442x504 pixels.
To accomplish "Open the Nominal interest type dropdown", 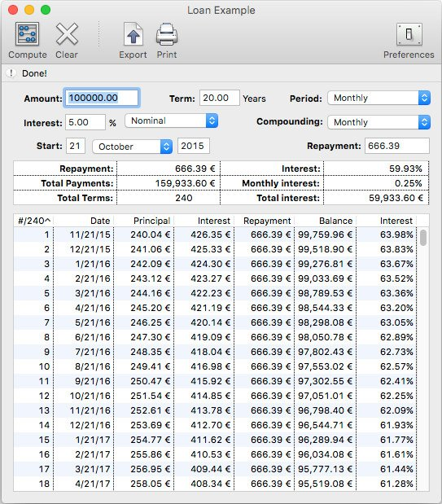I will pos(171,121).
